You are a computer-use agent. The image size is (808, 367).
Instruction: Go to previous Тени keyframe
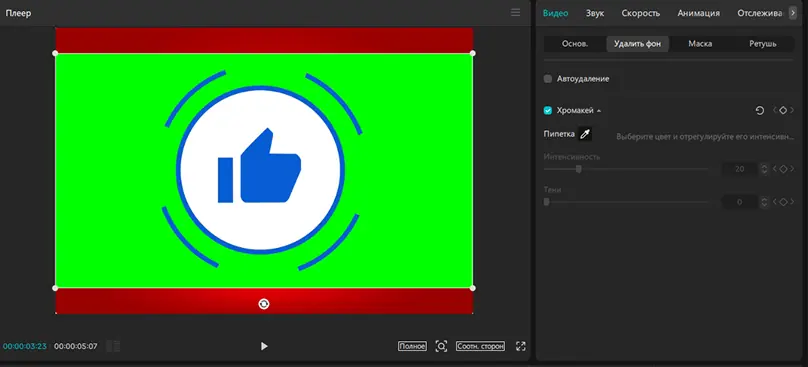pos(774,202)
